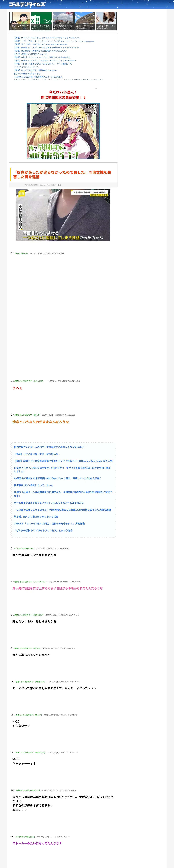Open the 飛肉屋でホストがジョッキに link
Image resolution: width=174 pixels, height=868 pixels.
(47, 47)
